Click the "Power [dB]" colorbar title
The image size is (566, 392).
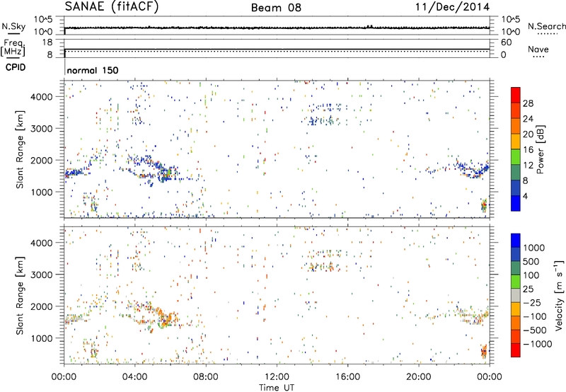pyautogui.click(x=541, y=149)
